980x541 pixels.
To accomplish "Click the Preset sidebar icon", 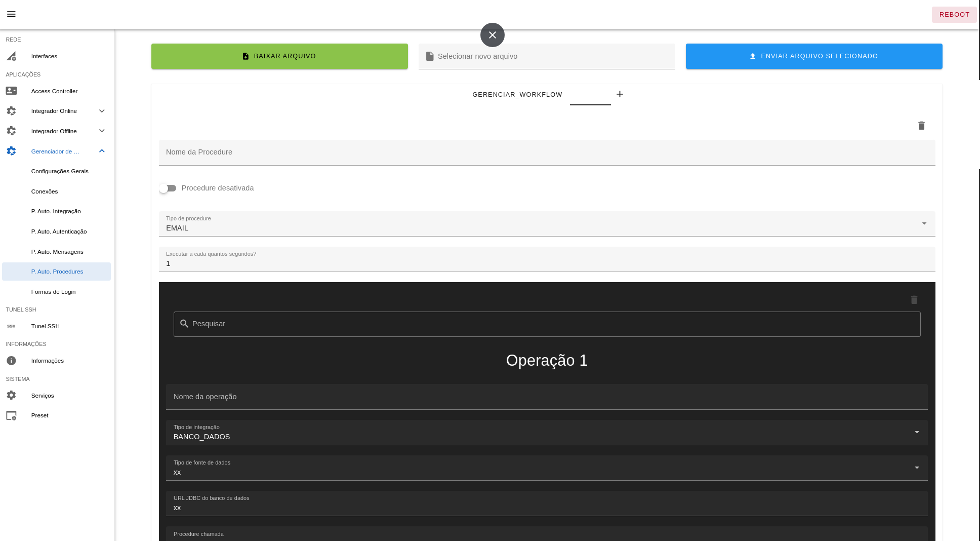I will pos(11,415).
